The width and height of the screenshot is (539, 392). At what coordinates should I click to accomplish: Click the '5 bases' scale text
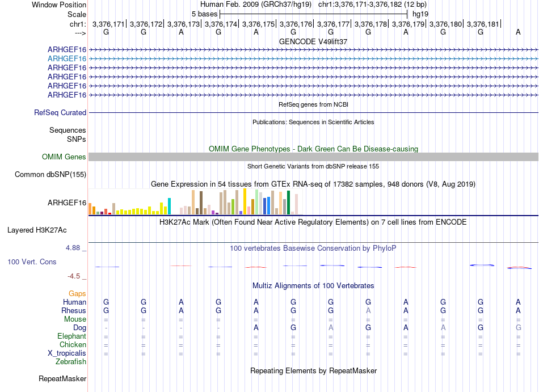(204, 14)
